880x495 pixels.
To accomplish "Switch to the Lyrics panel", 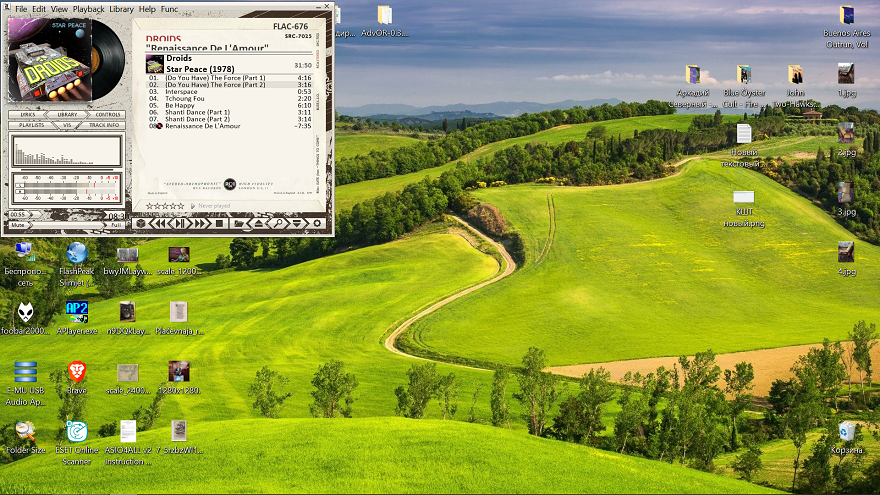I will (27, 115).
